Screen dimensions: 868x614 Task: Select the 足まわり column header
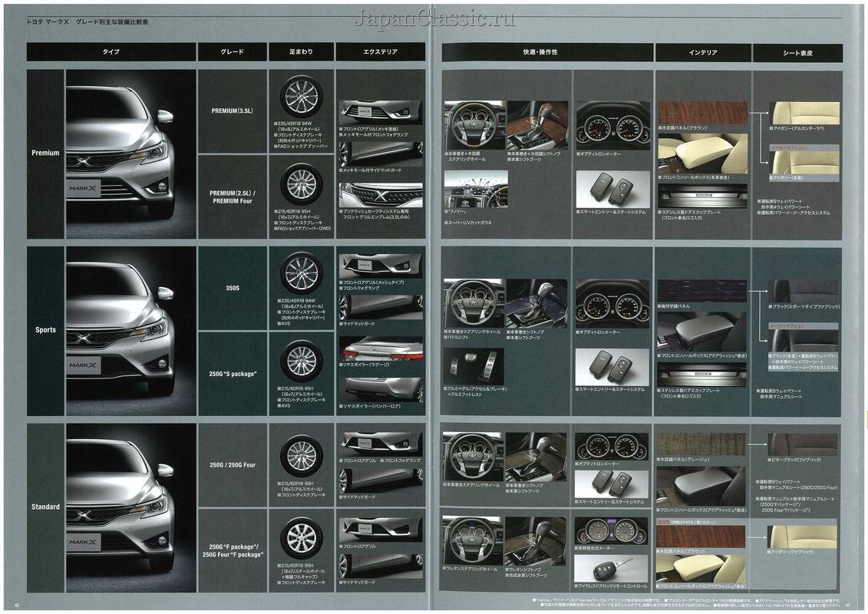click(x=301, y=51)
